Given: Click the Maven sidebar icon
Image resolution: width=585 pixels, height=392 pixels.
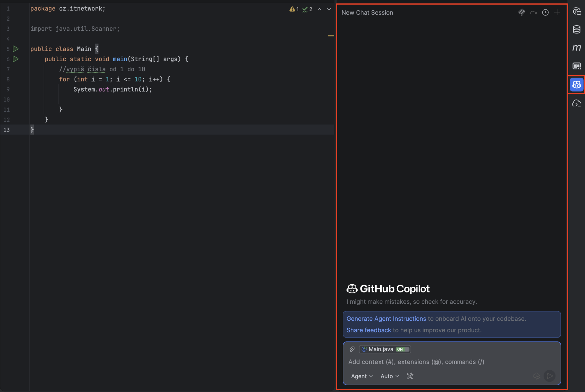Looking at the screenshot, I should click(576, 47).
